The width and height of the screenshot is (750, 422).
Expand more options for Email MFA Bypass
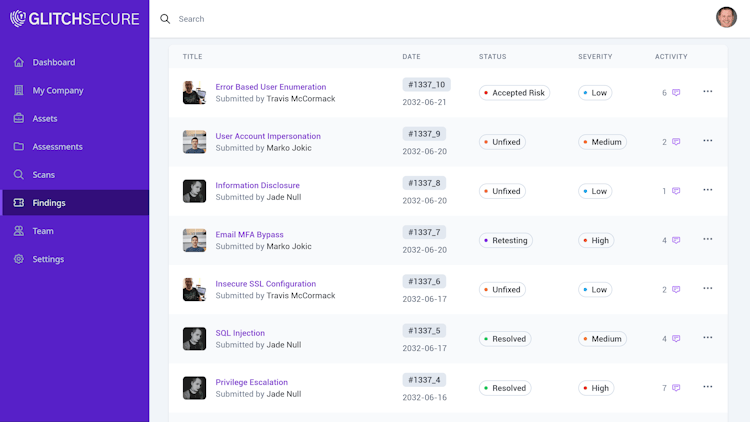tap(707, 239)
